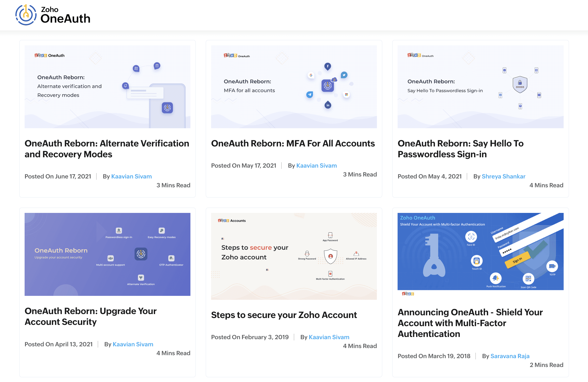Click 'Posted On March 19, 2018' date

click(434, 356)
